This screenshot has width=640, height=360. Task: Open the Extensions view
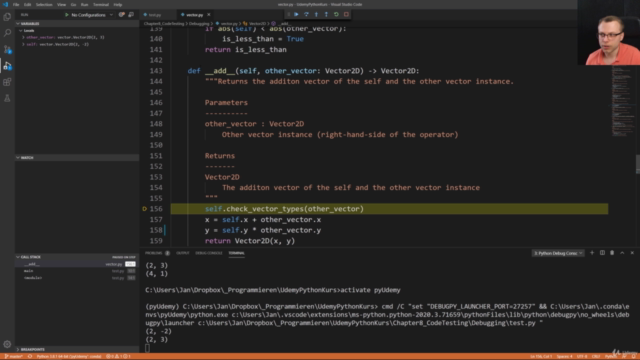pos(7,82)
